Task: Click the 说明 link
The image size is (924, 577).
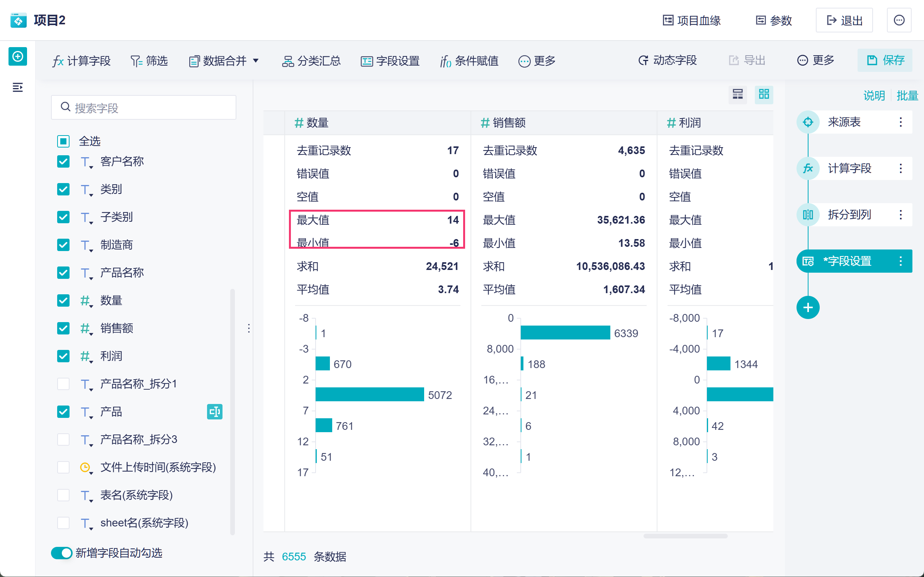Action: click(874, 95)
